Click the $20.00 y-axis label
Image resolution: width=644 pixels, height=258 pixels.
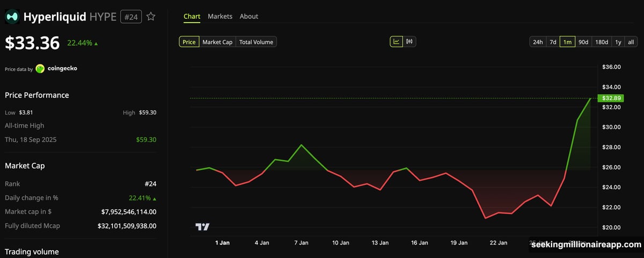point(612,227)
